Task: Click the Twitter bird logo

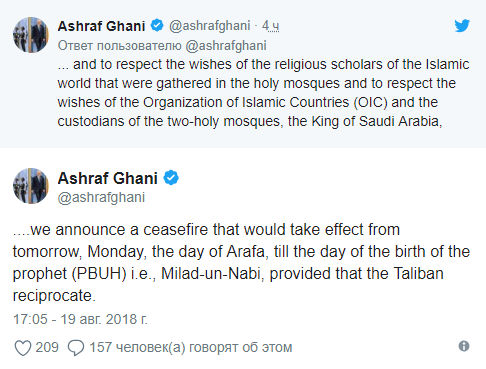Action: click(x=462, y=26)
